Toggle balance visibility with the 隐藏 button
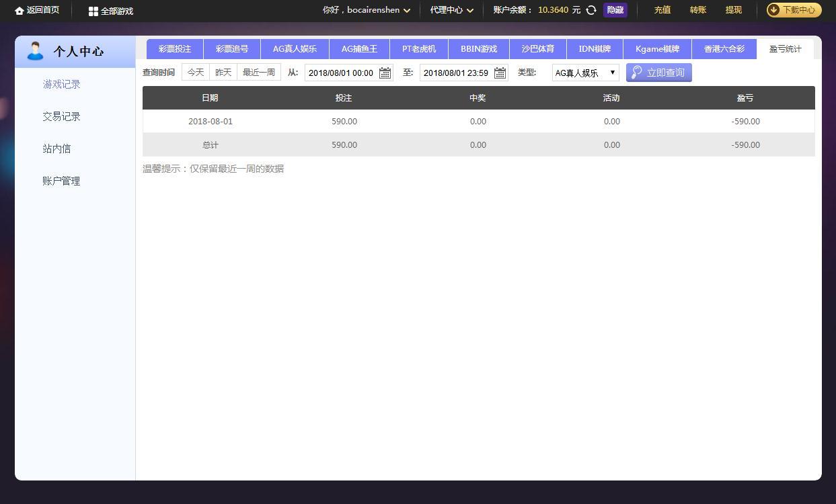This screenshot has height=504, width=836. coord(615,10)
